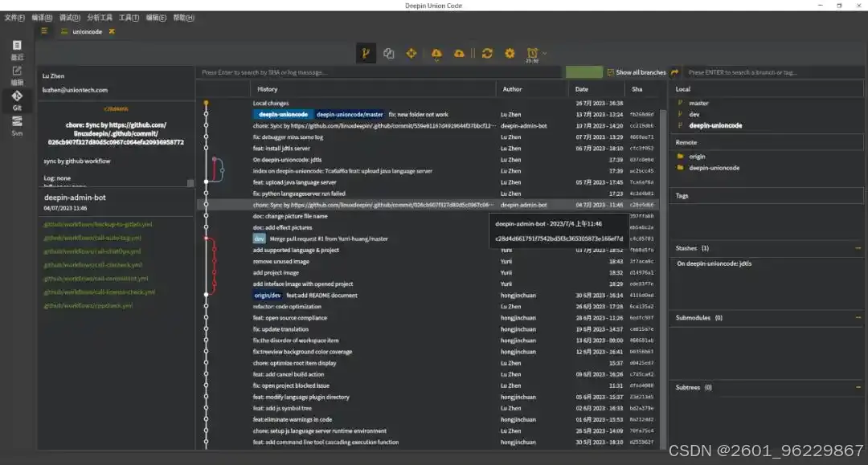Image resolution: width=868 pixels, height=465 pixels.
Task: Open the 最近 (Recent) sidebar icon
Action: [17, 50]
